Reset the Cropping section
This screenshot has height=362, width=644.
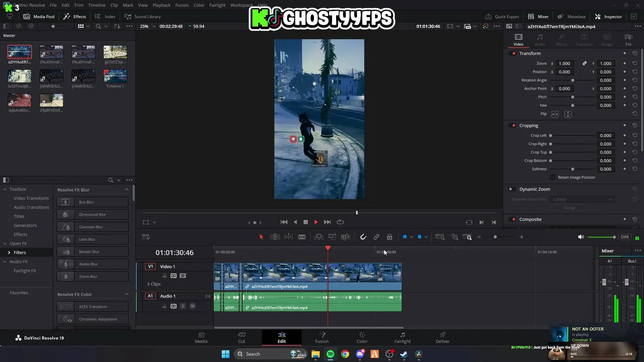[x=635, y=126]
